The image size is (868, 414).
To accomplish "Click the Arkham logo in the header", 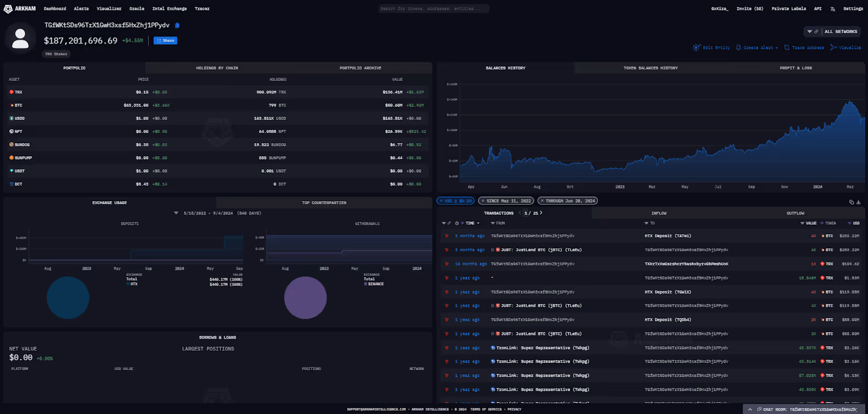I will [x=21, y=9].
